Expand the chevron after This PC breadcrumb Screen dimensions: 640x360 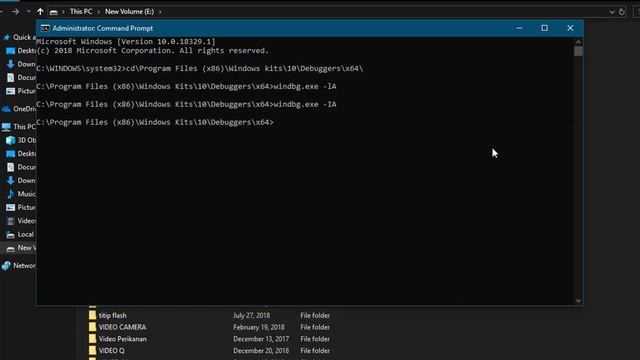tap(98, 12)
